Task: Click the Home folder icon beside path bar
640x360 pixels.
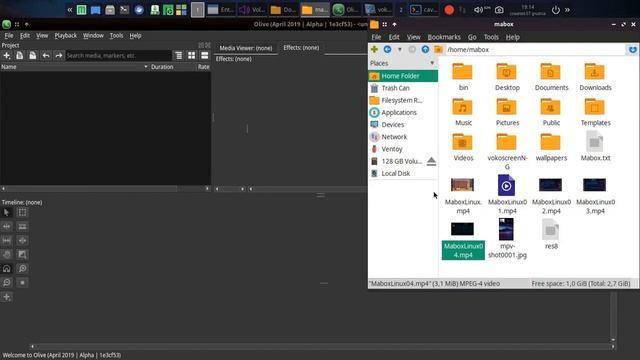Action: 438,49
